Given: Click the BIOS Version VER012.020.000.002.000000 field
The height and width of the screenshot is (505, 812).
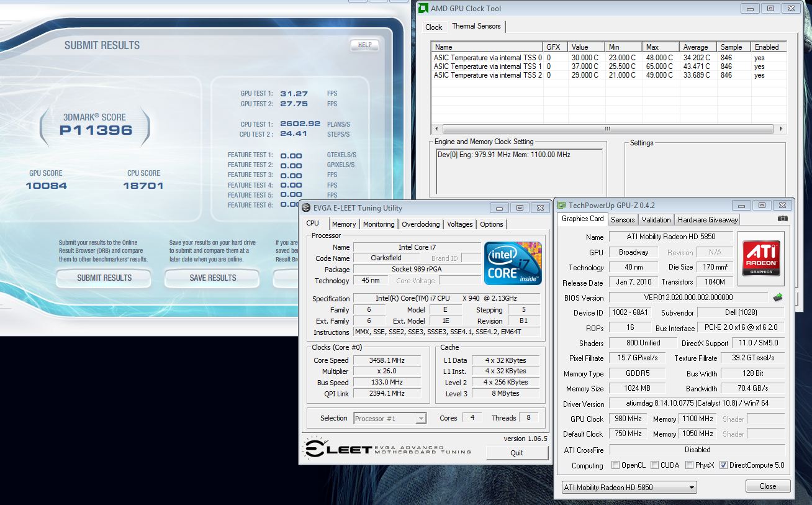Looking at the screenshot, I should click(688, 298).
